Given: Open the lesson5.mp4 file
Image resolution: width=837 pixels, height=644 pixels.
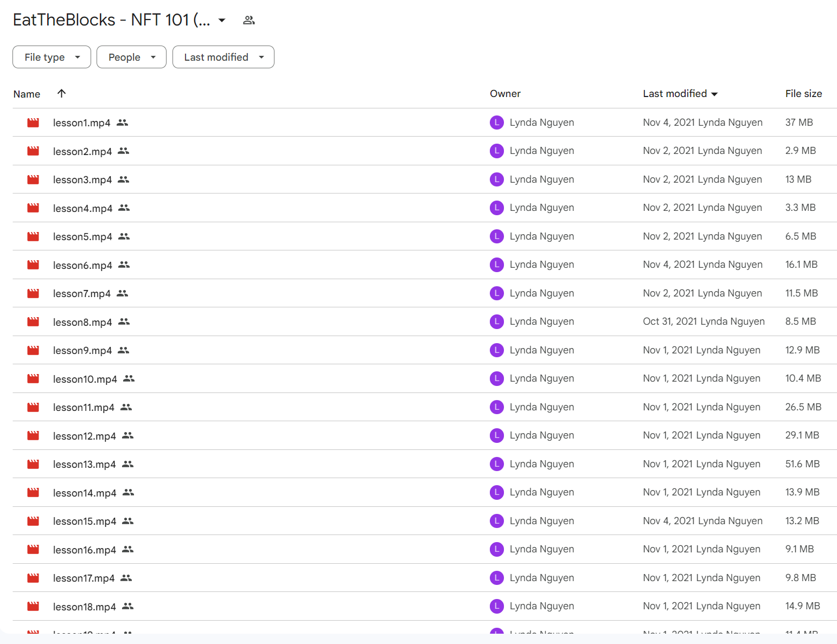Looking at the screenshot, I should 82,237.
